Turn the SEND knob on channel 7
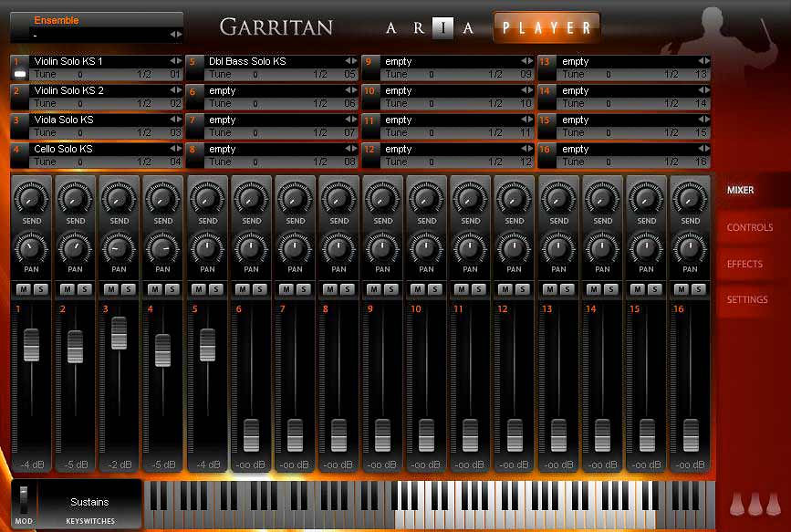Image resolution: width=791 pixels, height=532 pixels. (x=295, y=198)
